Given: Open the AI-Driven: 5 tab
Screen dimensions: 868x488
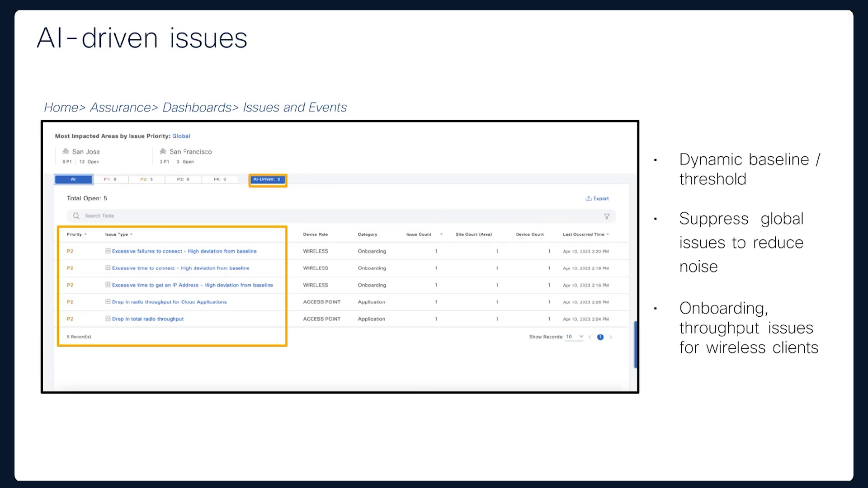Looking at the screenshot, I should 267,179.
